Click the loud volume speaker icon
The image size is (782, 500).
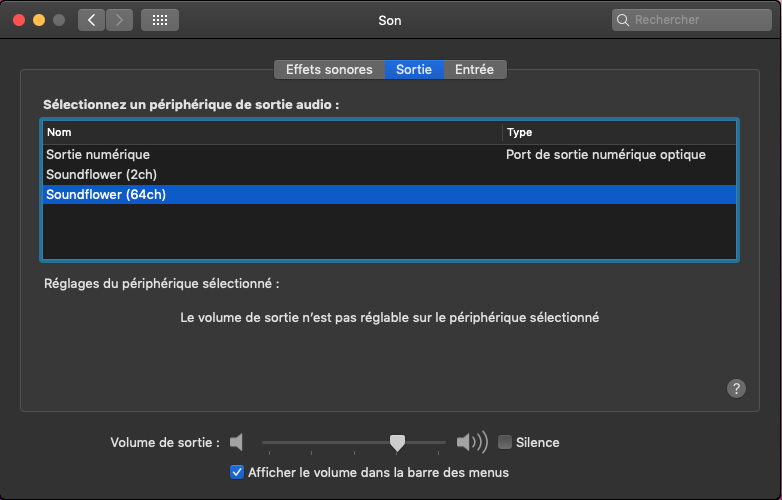coord(471,442)
